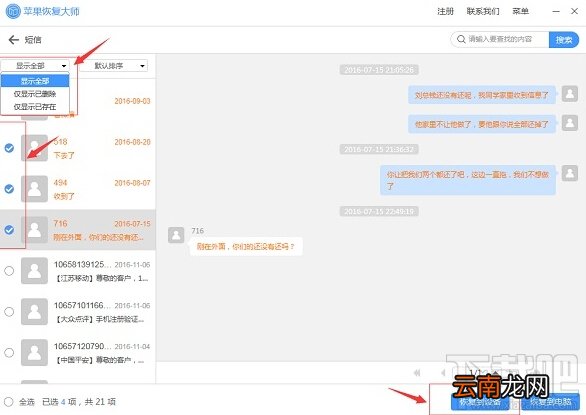586x415 pixels.
Task: Choose 仅显示已存在 in the dropdown list
Action: pyautogui.click(x=35, y=107)
